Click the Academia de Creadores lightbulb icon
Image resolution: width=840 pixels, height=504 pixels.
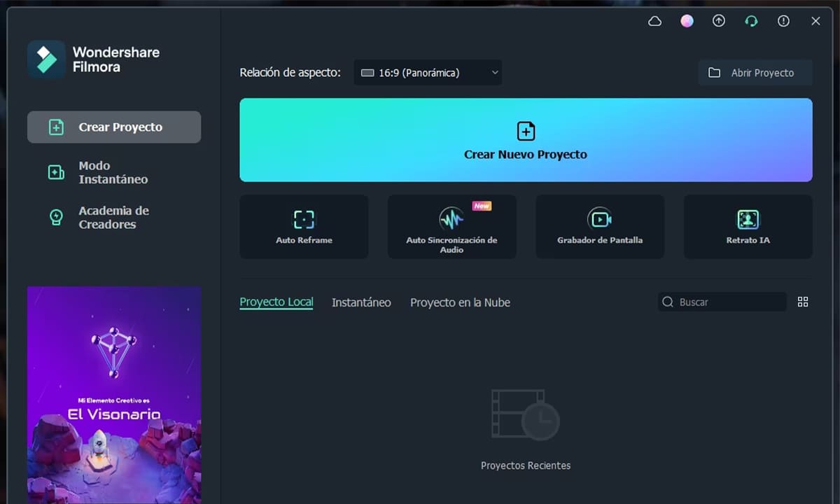pos(56,218)
